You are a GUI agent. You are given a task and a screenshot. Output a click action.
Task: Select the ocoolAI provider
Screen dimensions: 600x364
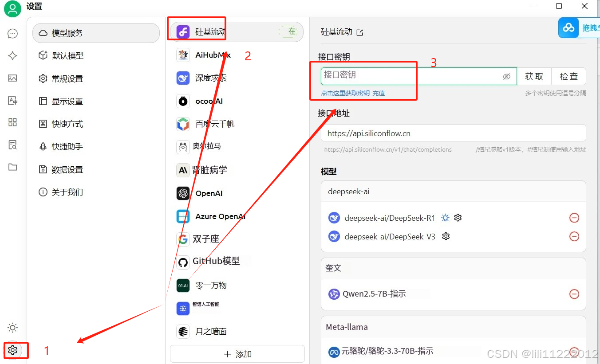coord(237,101)
